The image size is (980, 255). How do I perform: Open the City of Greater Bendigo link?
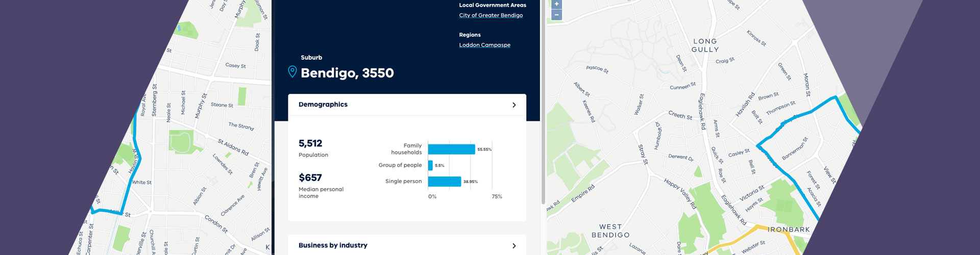click(x=491, y=15)
